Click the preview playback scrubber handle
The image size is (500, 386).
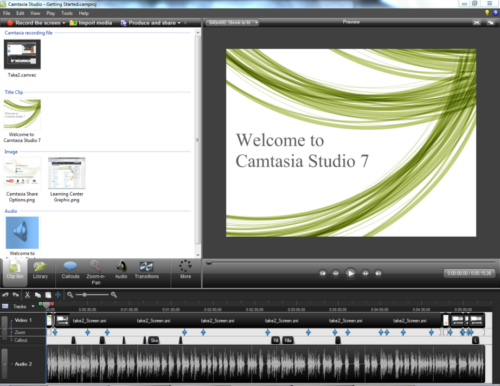209,263
